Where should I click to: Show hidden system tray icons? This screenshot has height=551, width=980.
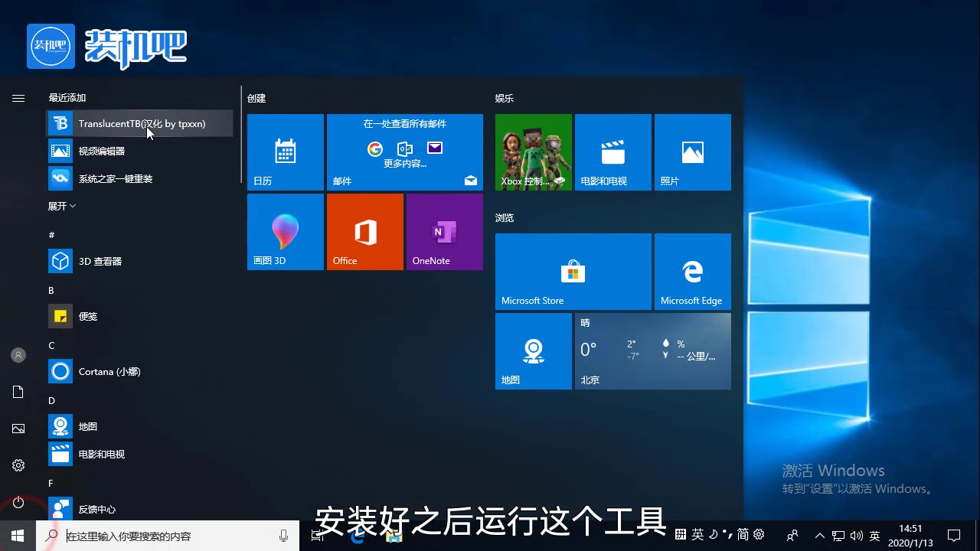[819, 536]
